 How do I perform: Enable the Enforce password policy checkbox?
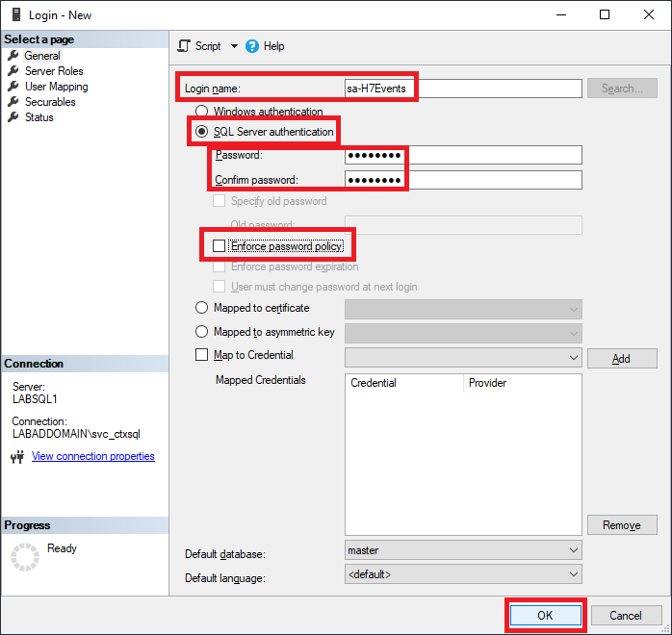coord(220,246)
